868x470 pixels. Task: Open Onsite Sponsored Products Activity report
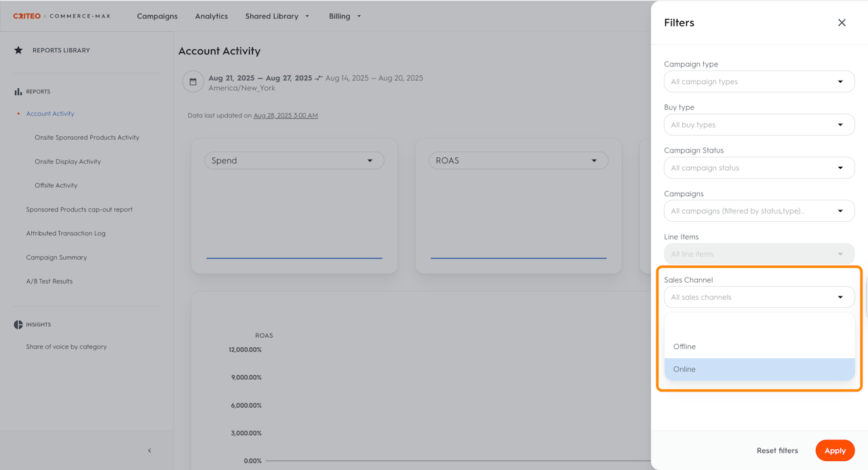pos(87,138)
